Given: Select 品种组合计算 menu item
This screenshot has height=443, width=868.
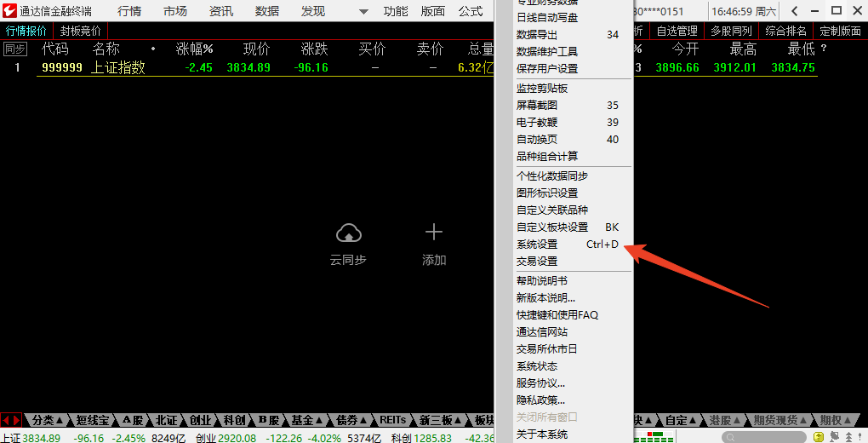Looking at the screenshot, I should click(564, 157).
